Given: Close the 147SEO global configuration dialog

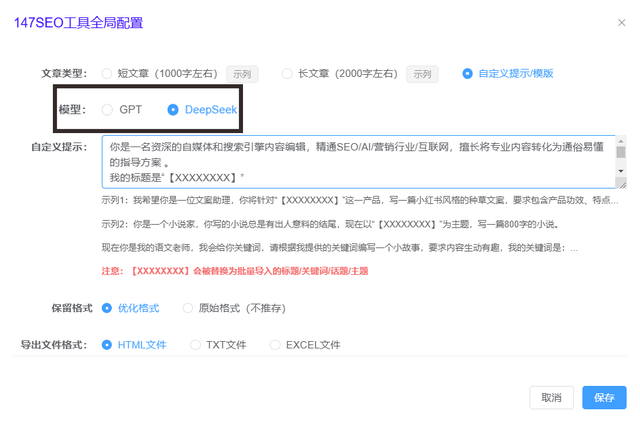Looking at the screenshot, I should pos(623,22).
